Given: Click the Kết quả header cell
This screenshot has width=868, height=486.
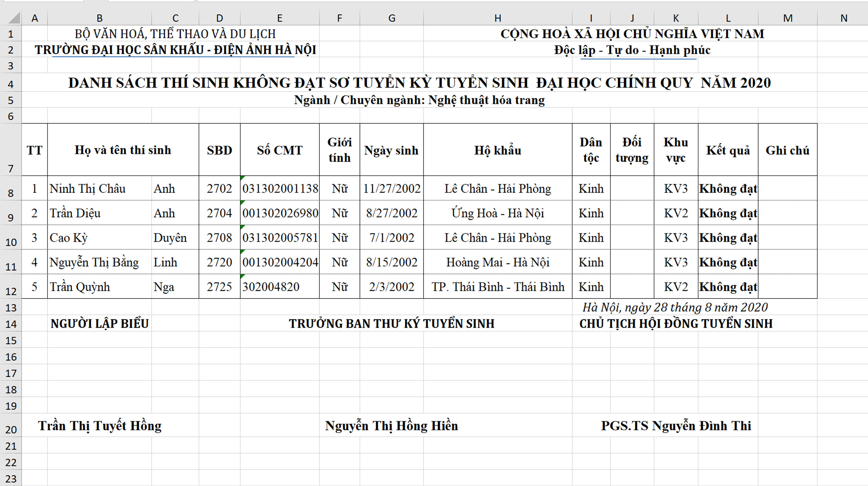Looking at the screenshot, I should pos(728,150).
